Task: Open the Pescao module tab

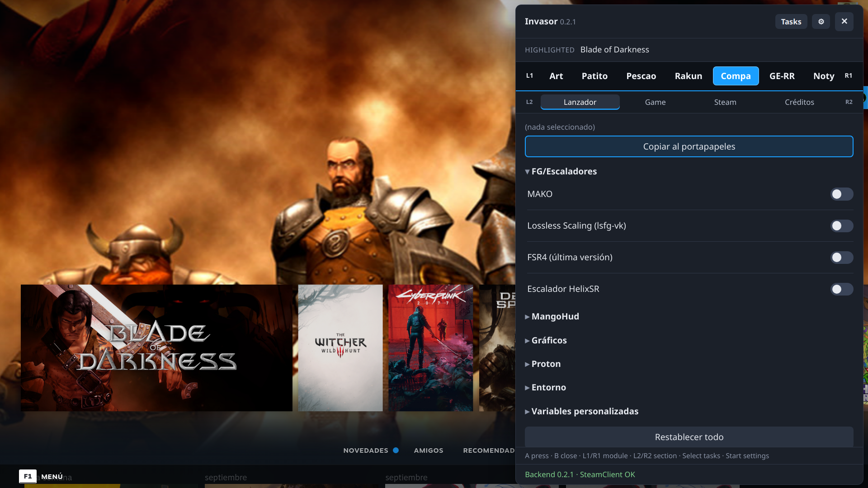Action: click(641, 76)
